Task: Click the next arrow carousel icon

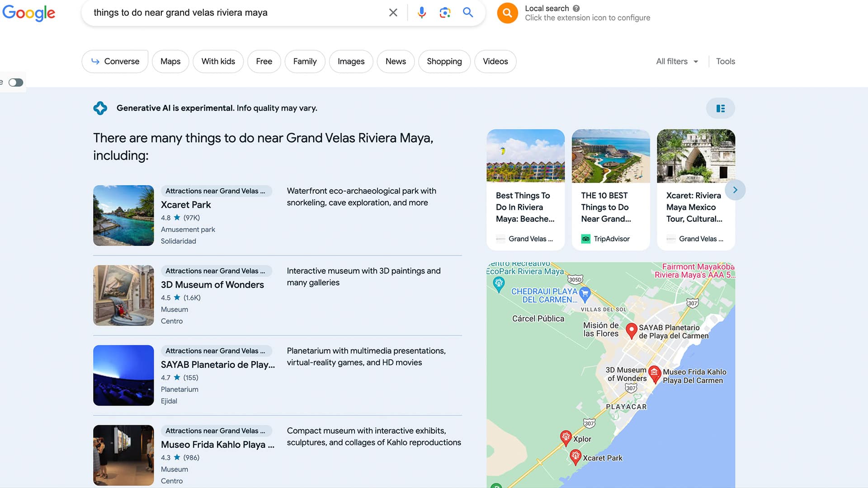Action: (735, 189)
